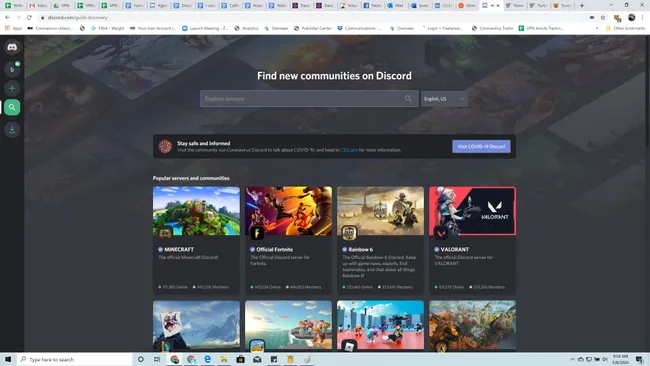Open Discord Home from the sidebar logo

pos(12,47)
